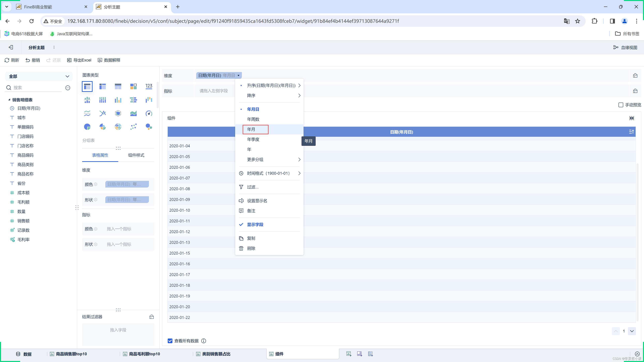Go to next page with down chevron
Image resolution: width=644 pixels, height=362 pixels.
coord(632,331)
